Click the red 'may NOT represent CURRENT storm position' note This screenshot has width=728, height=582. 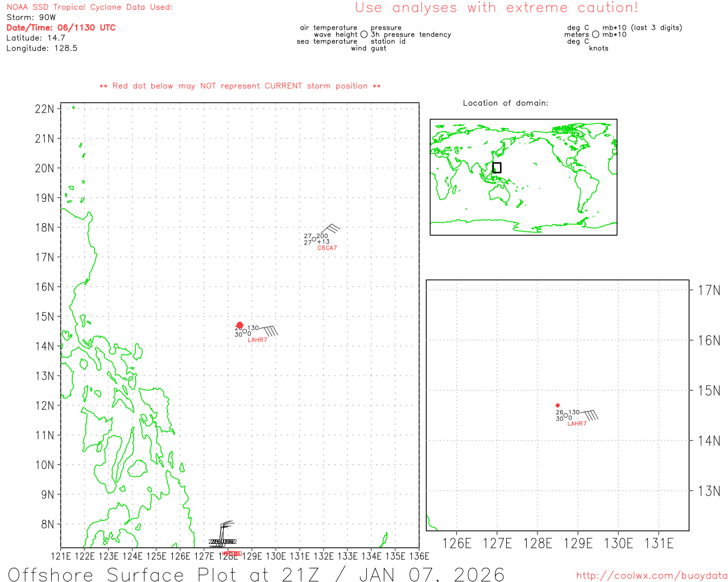tap(240, 86)
